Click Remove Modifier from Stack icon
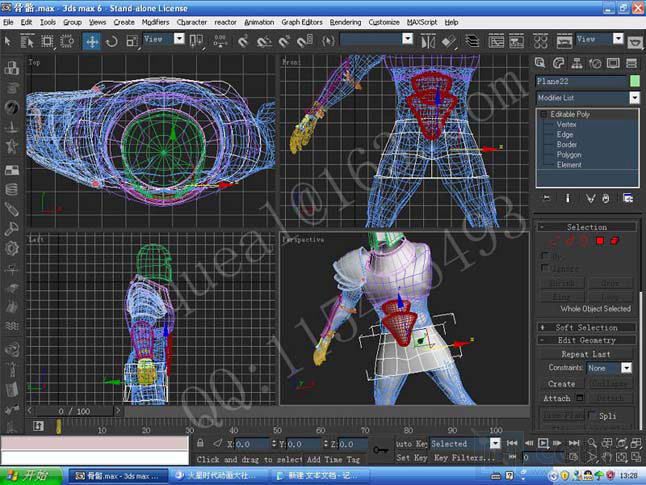The height and width of the screenshot is (485, 646). coord(605,199)
